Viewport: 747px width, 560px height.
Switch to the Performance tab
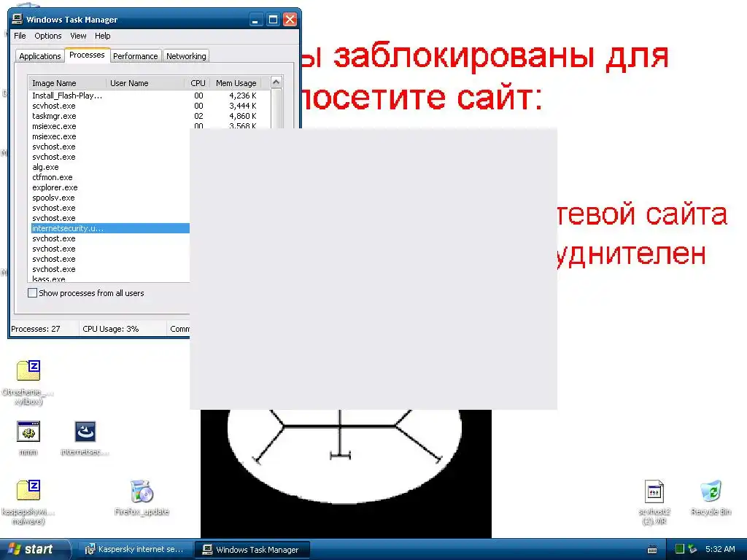pos(135,56)
